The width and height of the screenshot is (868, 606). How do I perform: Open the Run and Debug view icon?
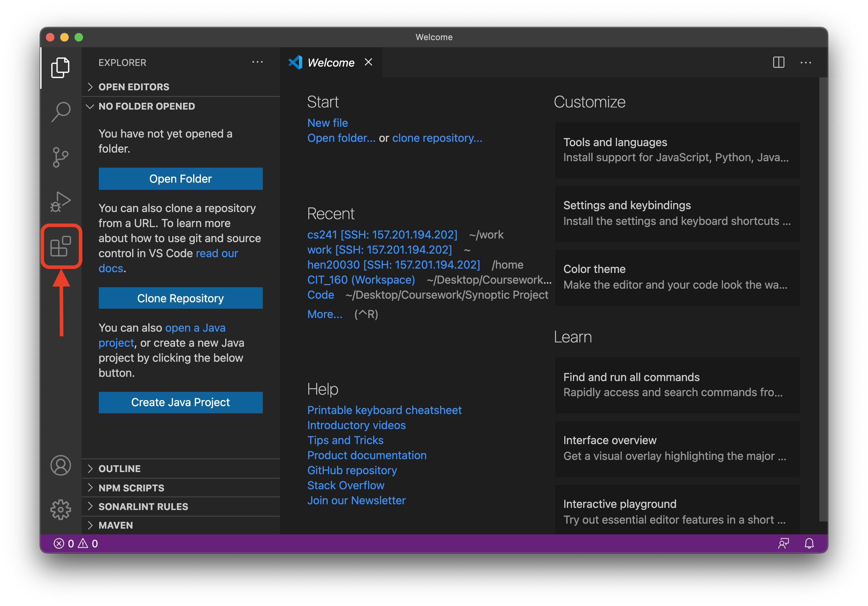pyautogui.click(x=61, y=201)
